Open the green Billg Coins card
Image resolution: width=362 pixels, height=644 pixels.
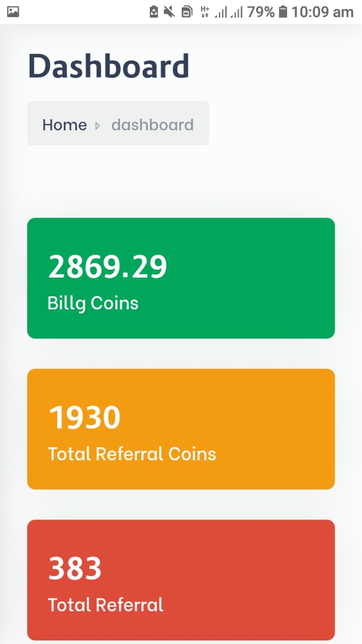point(181,278)
